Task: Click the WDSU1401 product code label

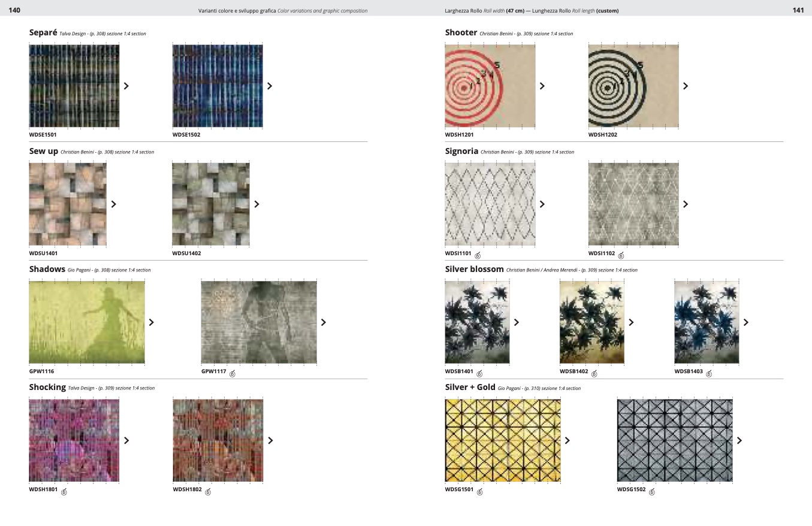Action: click(43, 253)
